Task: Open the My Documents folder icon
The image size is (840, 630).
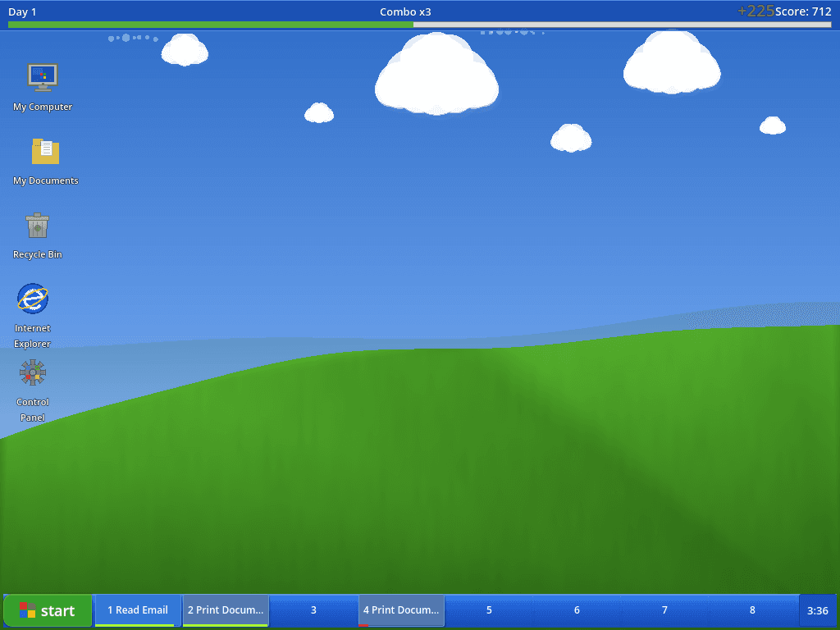Action: [x=45, y=151]
